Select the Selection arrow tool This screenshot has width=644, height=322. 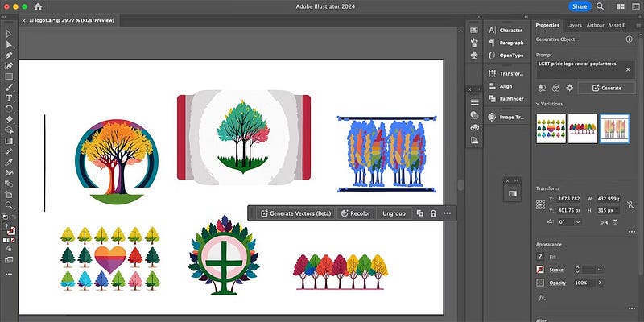(x=9, y=34)
